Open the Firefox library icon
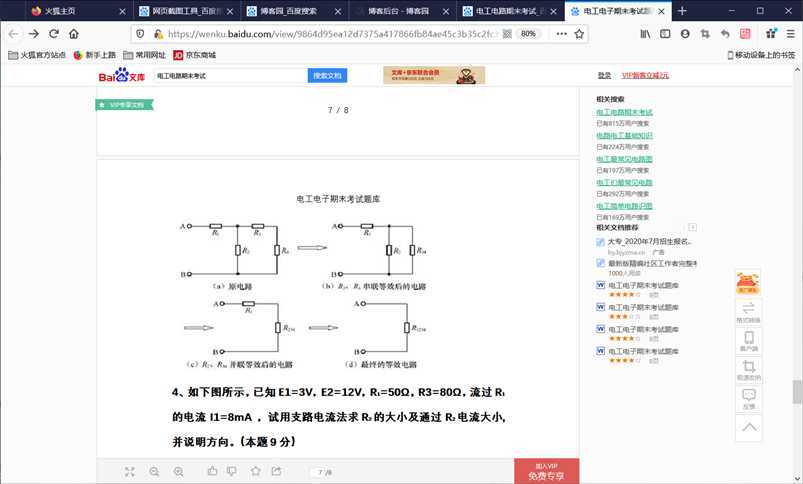 point(645,34)
